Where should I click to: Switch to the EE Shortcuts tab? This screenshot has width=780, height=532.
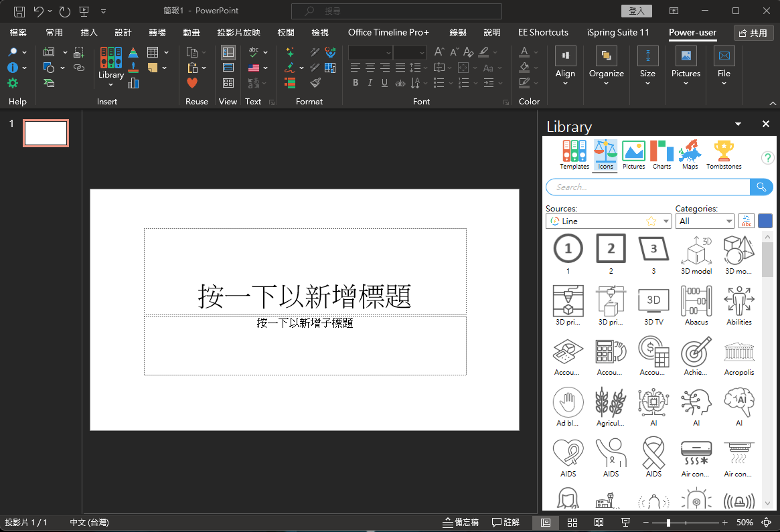coord(543,32)
